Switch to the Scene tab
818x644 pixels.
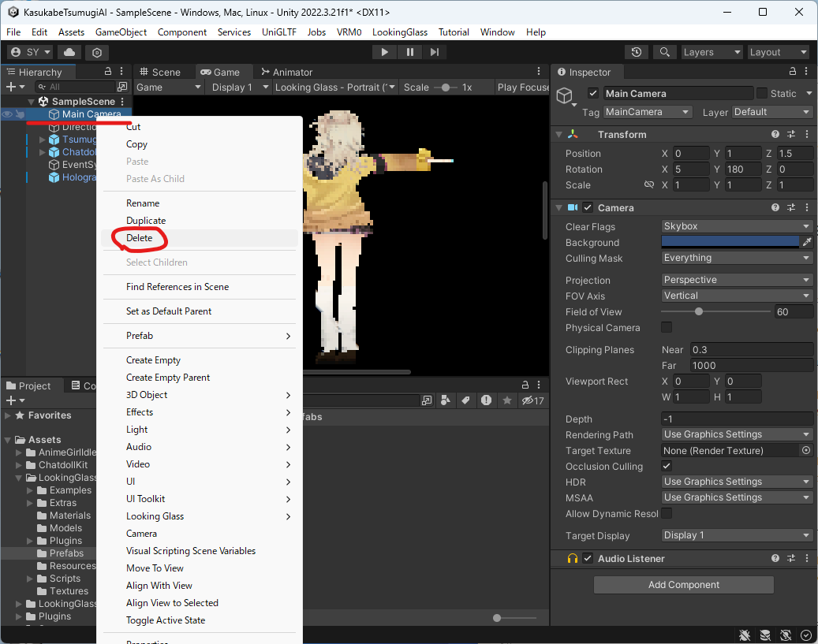(160, 72)
